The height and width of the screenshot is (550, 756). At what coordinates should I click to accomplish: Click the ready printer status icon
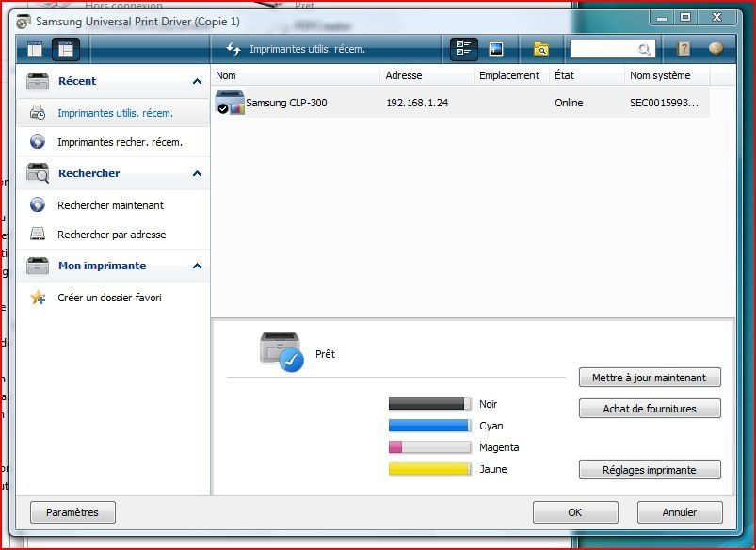coord(281,352)
